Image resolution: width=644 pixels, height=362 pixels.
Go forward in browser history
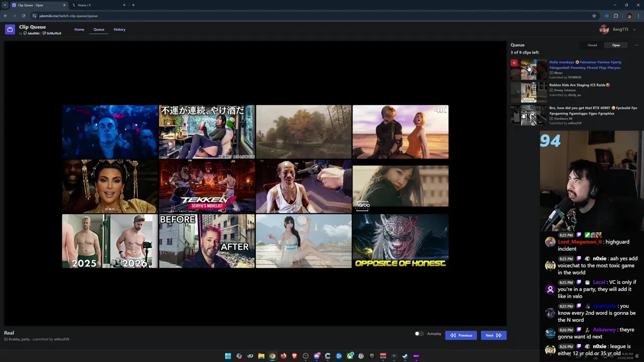click(x=15, y=16)
